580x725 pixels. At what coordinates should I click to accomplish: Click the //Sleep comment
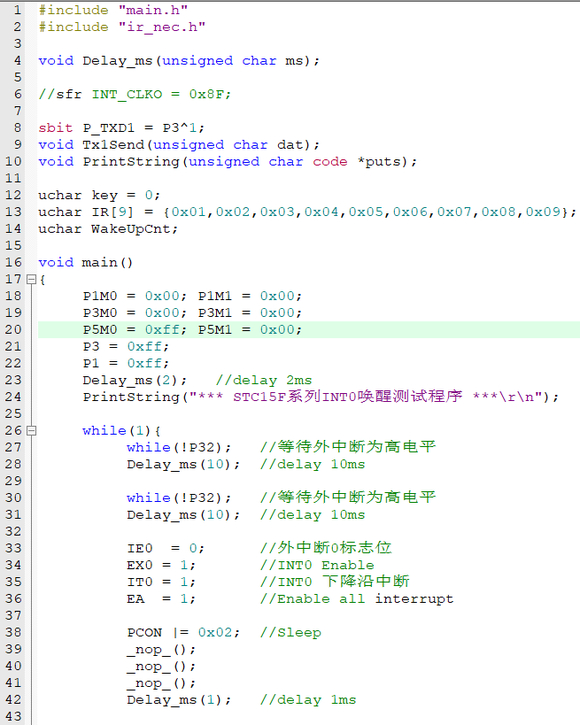tap(290, 632)
